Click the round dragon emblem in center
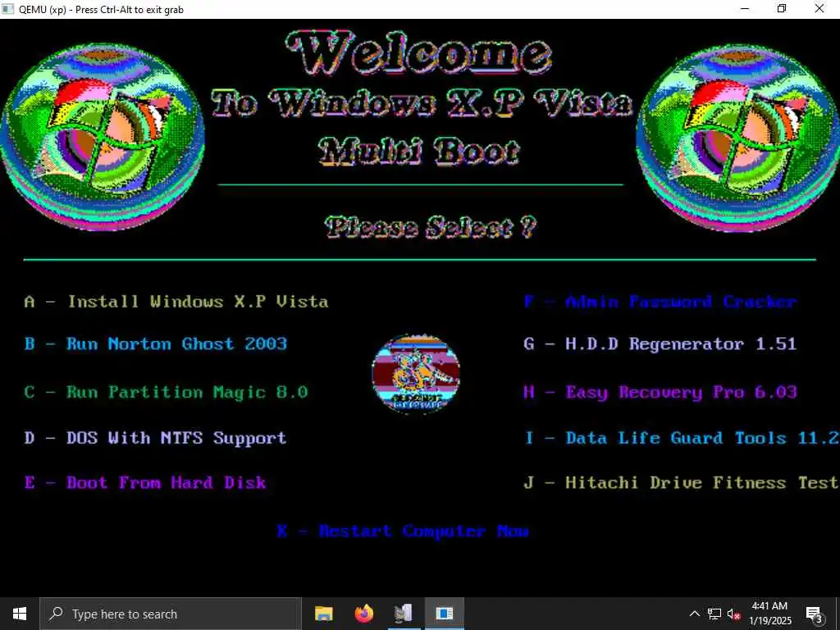The image size is (840, 630). pyautogui.click(x=416, y=374)
